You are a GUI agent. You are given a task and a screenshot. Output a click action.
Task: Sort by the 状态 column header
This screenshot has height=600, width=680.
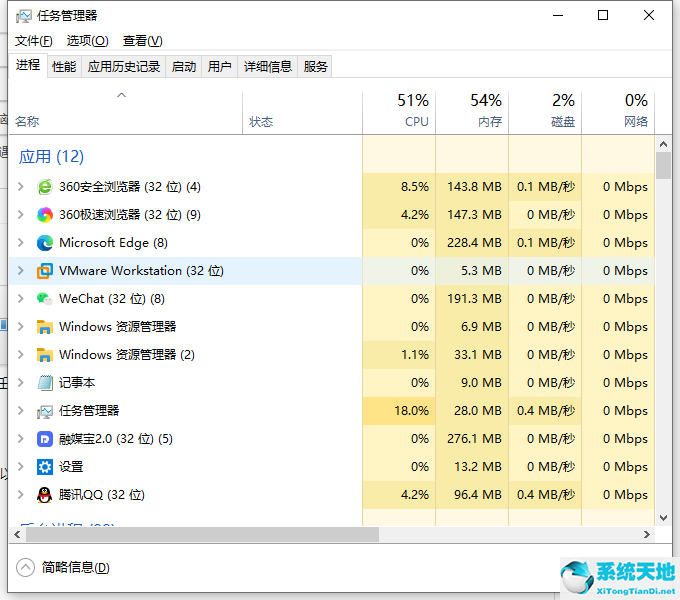[302, 112]
